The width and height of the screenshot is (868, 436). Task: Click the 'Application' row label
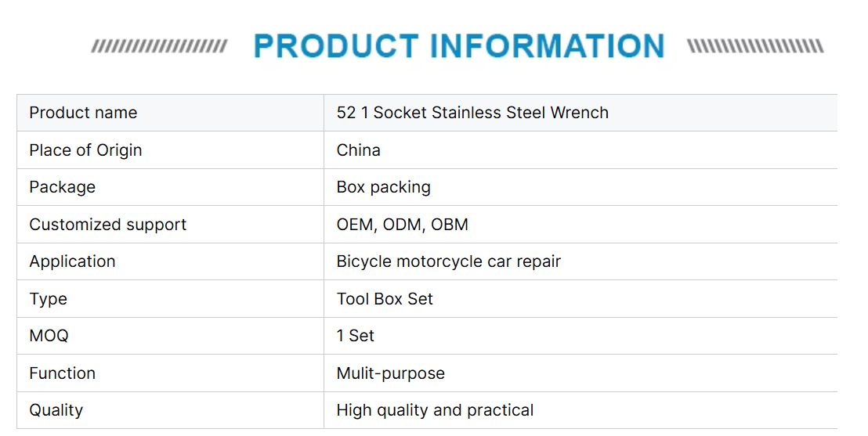coord(72,261)
